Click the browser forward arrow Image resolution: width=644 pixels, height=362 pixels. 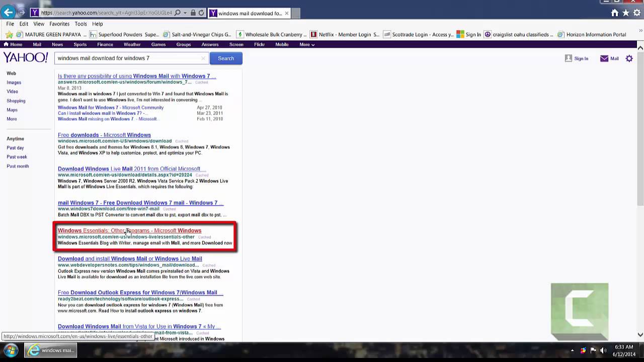click(x=22, y=13)
